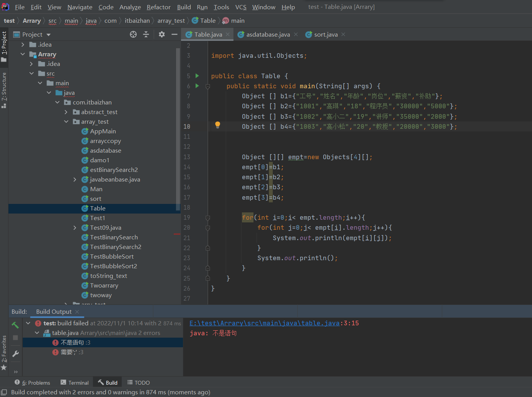Open the 2: Favorites side tool window
This screenshot has height=397, width=532.
(x=4, y=353)
